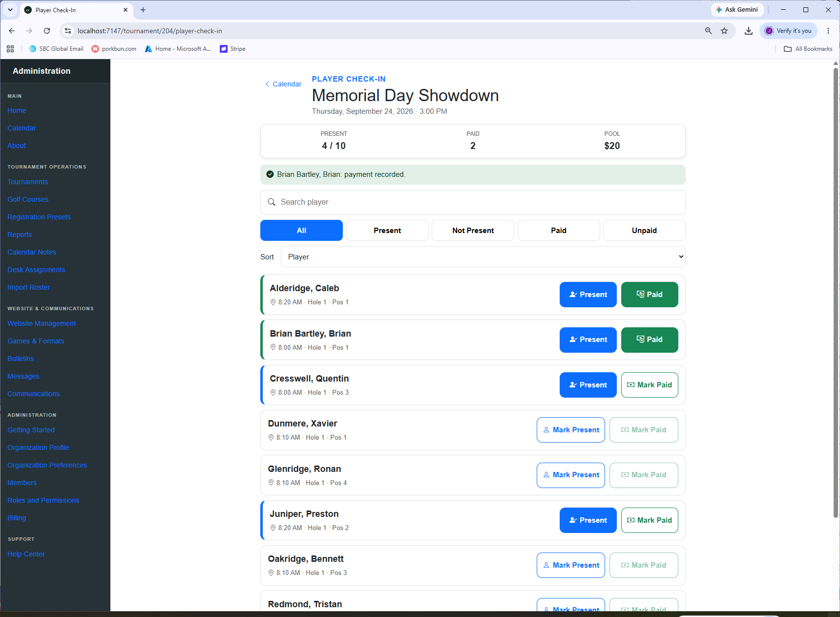The height and width of the screenshot is (617, 840).
Task: Toggle Present for Juniper, Preston
Action: tap(588, 520)
